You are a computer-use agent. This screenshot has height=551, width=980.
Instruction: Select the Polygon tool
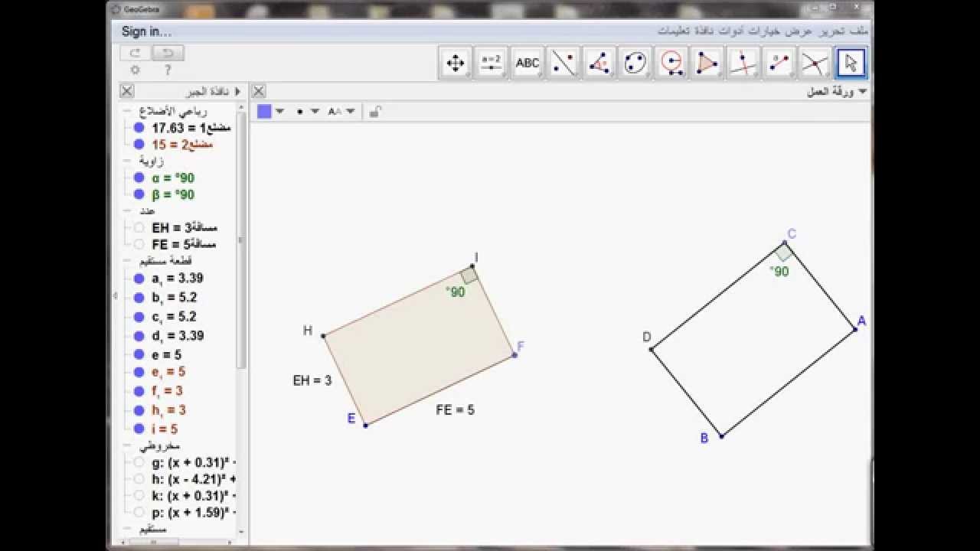coord(707,64)
